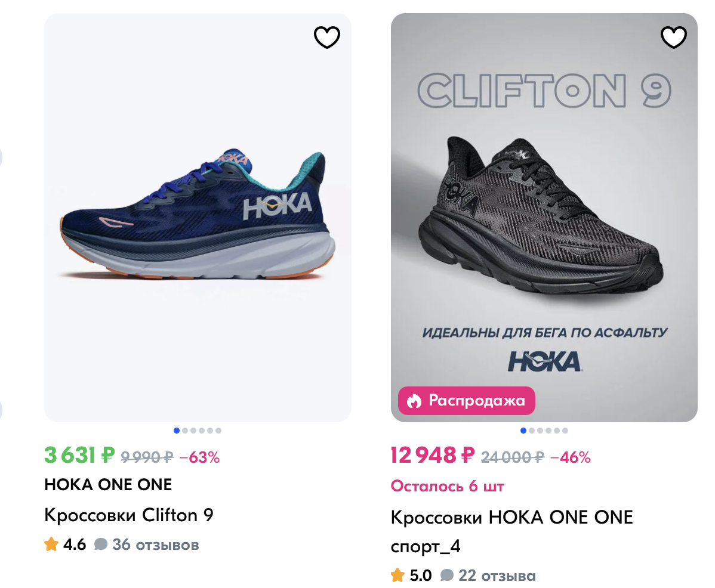Click the comment bubble beside 36 отзывов
This screenshot has width=715, height=588.
(x=101, y=544)
